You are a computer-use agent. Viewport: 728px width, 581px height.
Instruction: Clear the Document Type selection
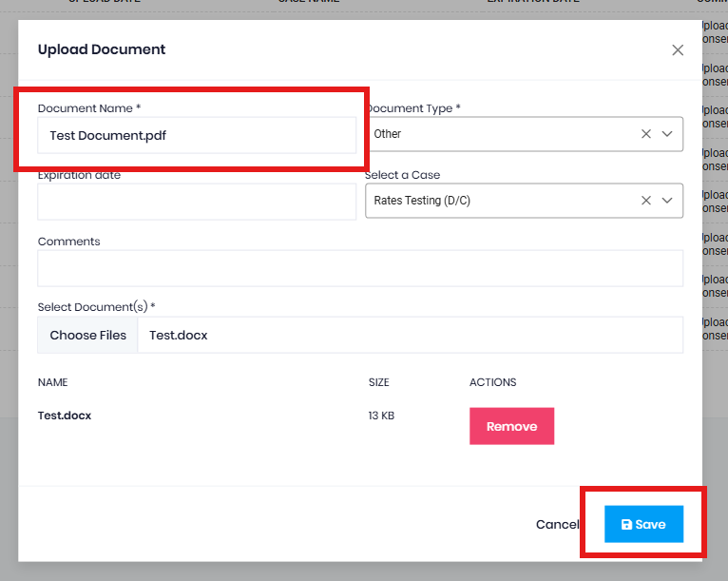(646, 134)
